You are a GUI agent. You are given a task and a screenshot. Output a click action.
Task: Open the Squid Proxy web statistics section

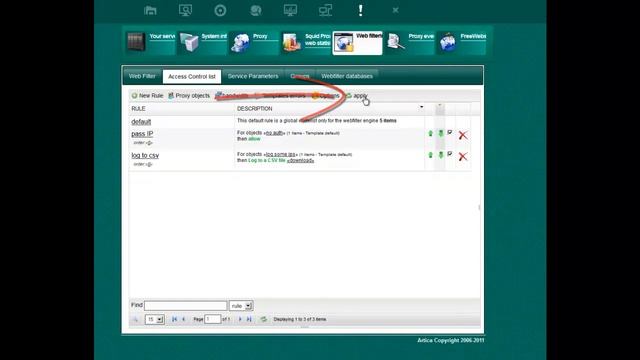click(306, 42)
